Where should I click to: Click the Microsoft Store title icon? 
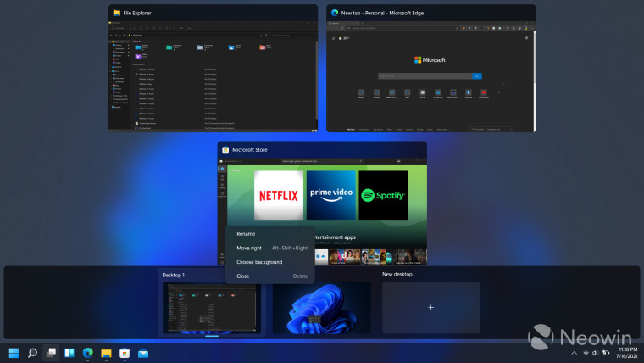(x=225, y=149)
